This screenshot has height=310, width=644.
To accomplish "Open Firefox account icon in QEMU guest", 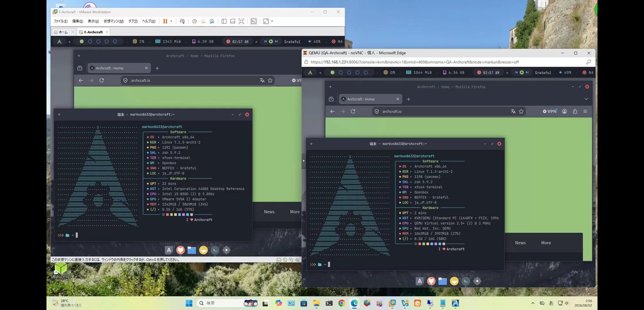I will [566, 112].
